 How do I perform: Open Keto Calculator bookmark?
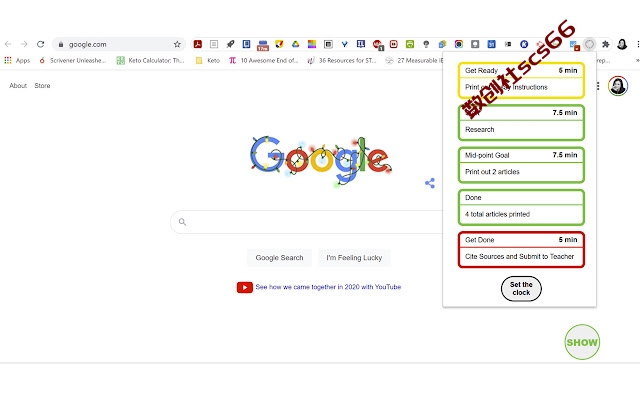[150, 60]
